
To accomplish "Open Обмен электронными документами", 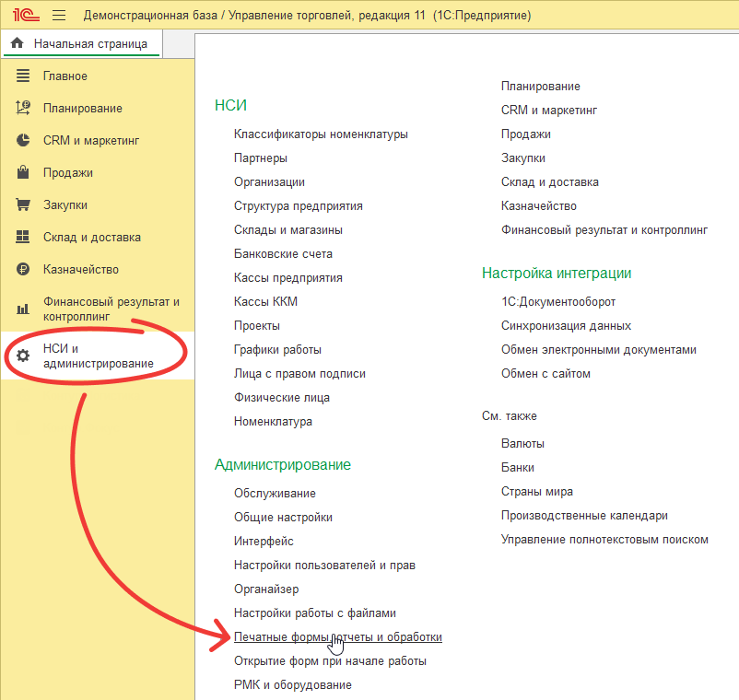I will tap(599, 350).
